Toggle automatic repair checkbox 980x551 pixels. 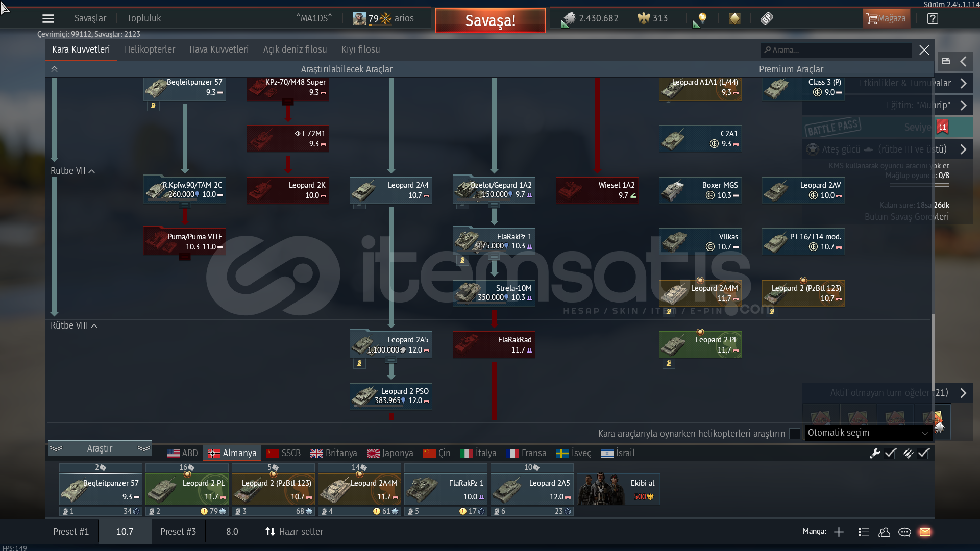pos(890,453)
